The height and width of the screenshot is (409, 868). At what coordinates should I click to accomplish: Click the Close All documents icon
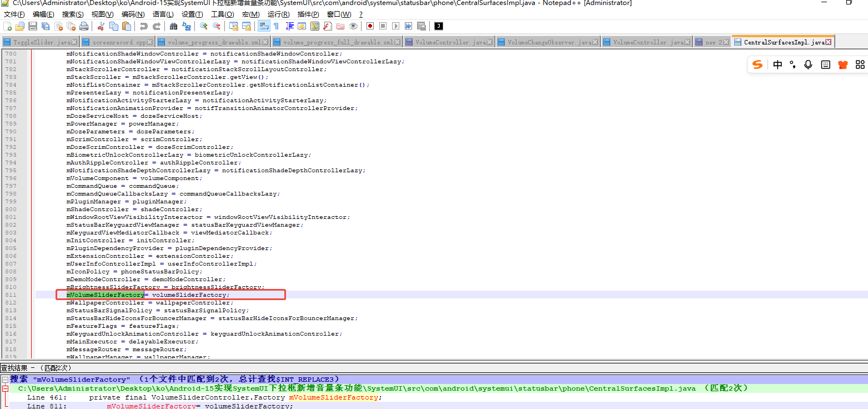tap(71, 26)
